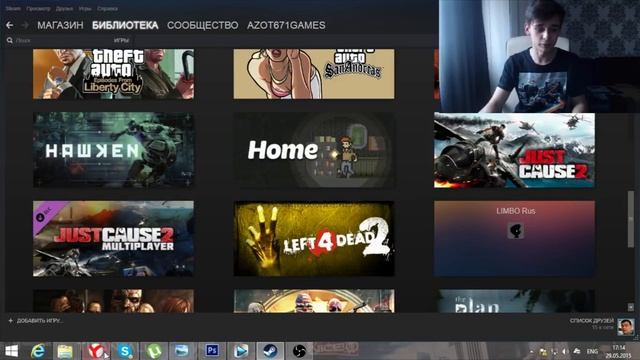Click the volume tray icon

565,351
